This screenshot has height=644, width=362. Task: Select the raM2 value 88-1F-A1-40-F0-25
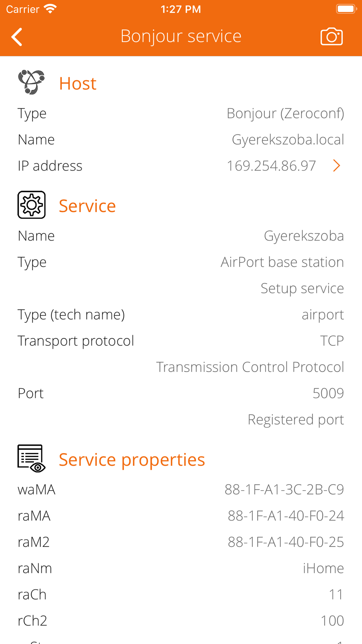[x=286, y=542]
